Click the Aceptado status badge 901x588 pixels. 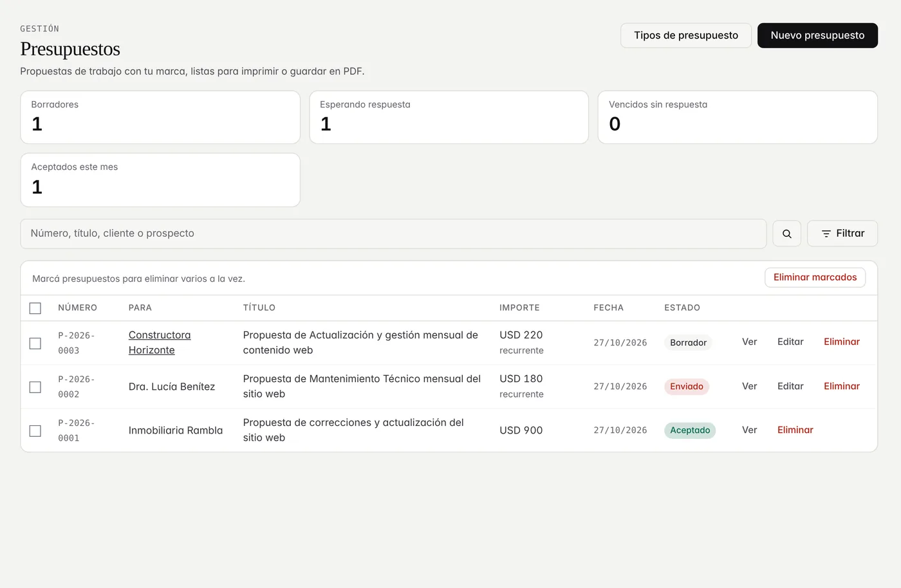tap(690, 430)
